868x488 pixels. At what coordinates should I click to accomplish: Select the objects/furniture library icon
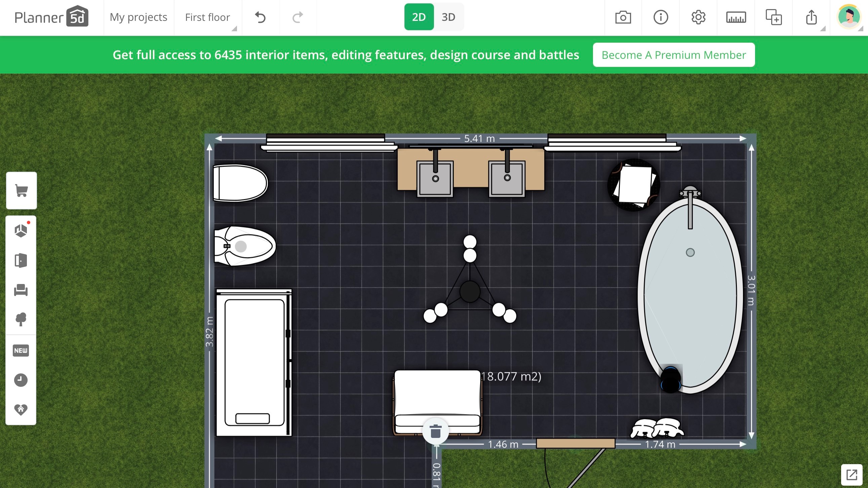point(21,290)
